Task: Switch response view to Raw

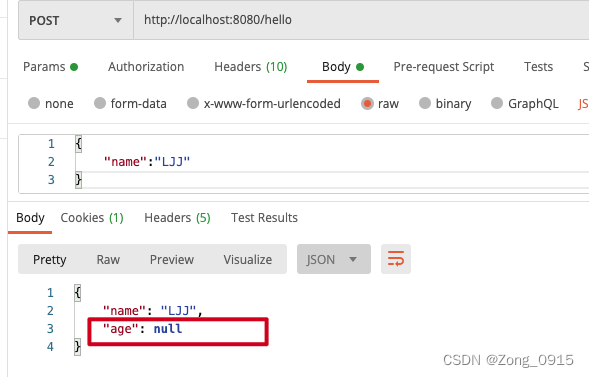Action: tap(108, 259)
